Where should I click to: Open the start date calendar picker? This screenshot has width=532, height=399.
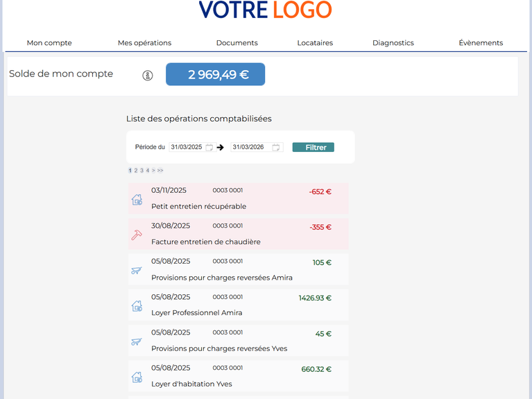coord(209,147)
